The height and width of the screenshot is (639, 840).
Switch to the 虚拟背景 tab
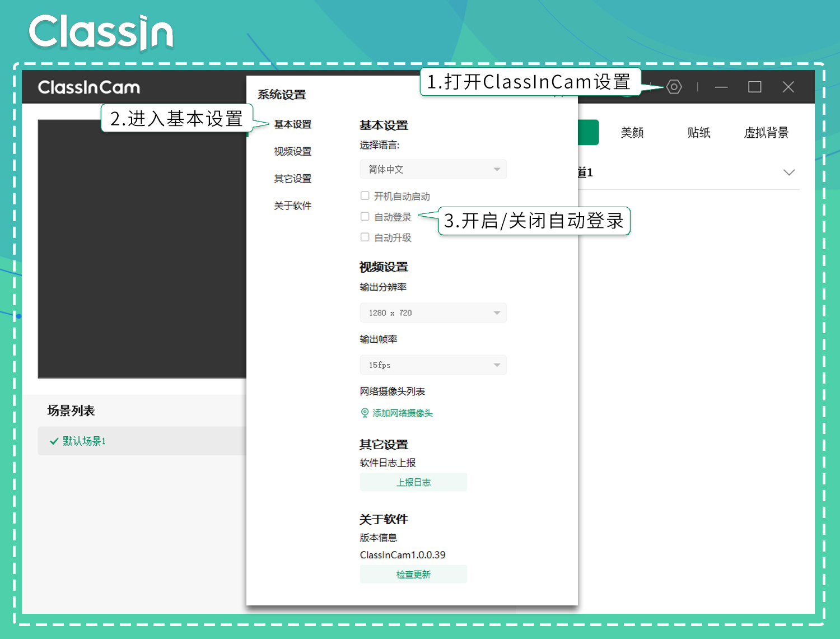pyautogui.click(x=766, y=133)
